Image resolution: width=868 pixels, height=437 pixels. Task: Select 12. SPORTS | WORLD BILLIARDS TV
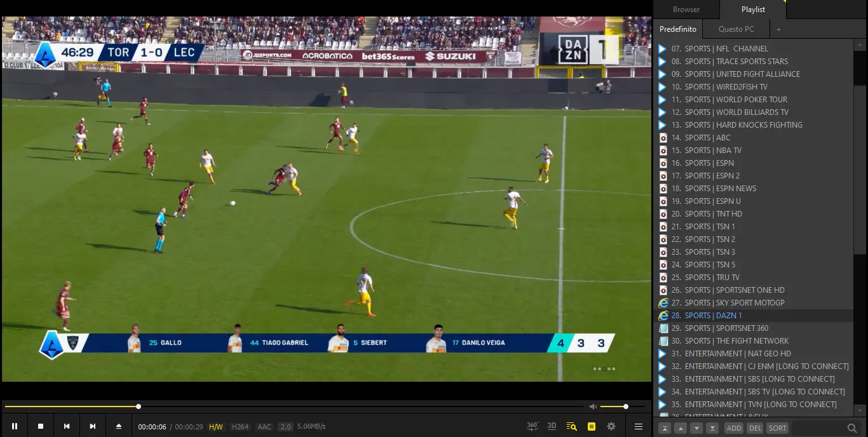(753, 112)
